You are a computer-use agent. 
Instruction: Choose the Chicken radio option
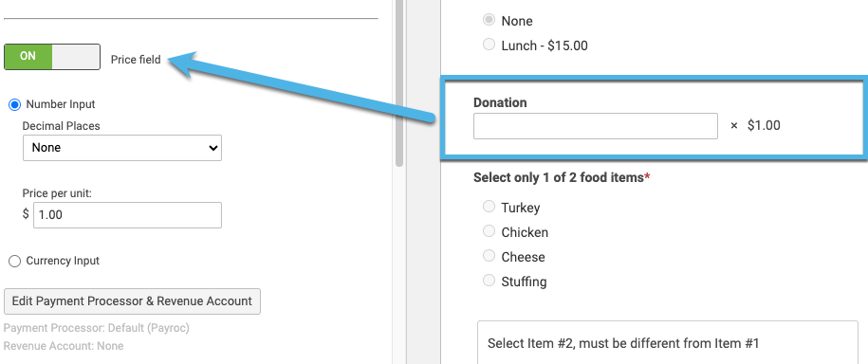tap(489, 231)
